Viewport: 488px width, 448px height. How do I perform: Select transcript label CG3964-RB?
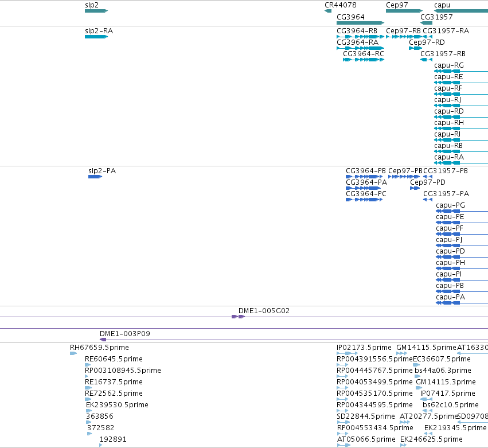[x=357, y=31]
